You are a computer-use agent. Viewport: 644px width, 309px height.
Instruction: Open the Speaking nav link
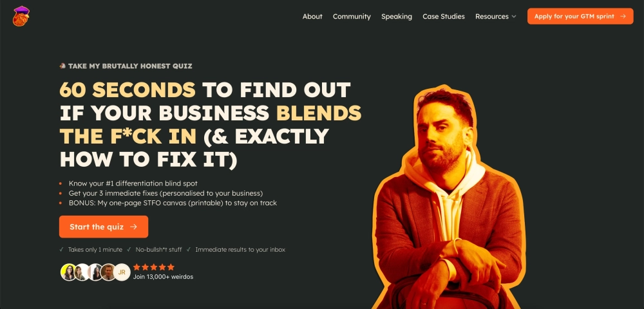(x=396, y=16)
